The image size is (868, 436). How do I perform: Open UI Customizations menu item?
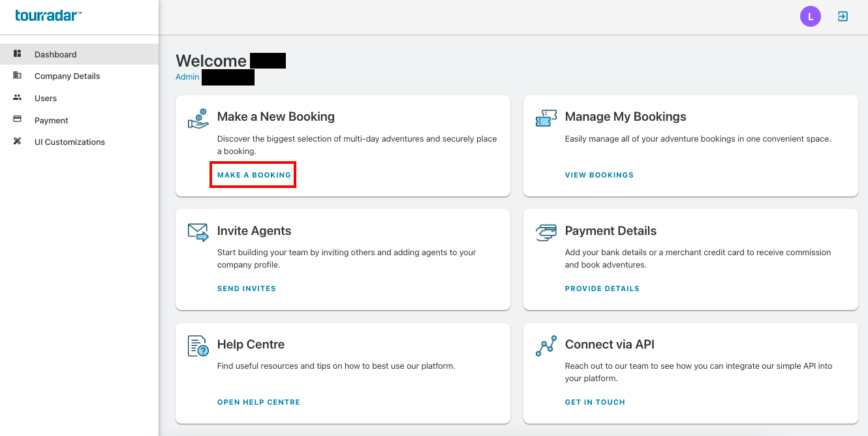[x=79, y=142]
